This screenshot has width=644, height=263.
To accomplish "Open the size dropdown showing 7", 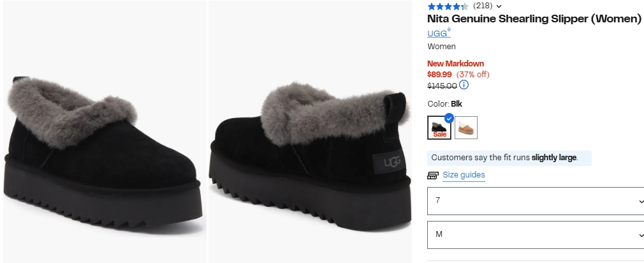I will 536,200.
